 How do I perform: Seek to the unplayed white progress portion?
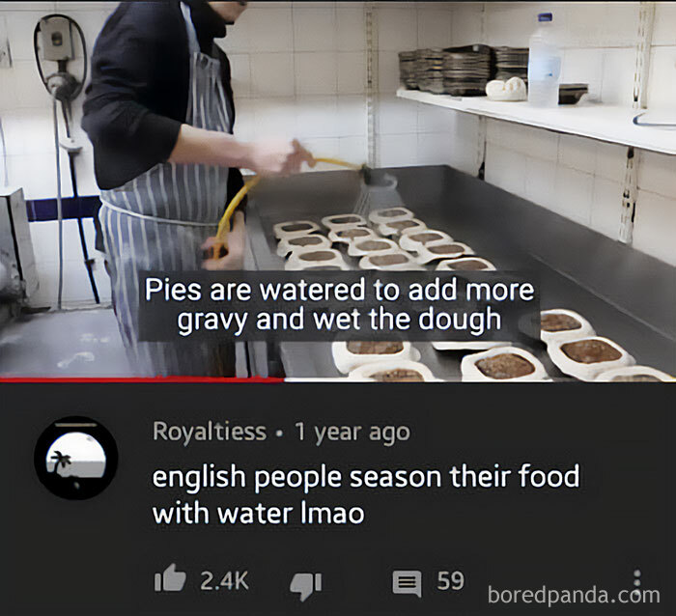point(479,379)
